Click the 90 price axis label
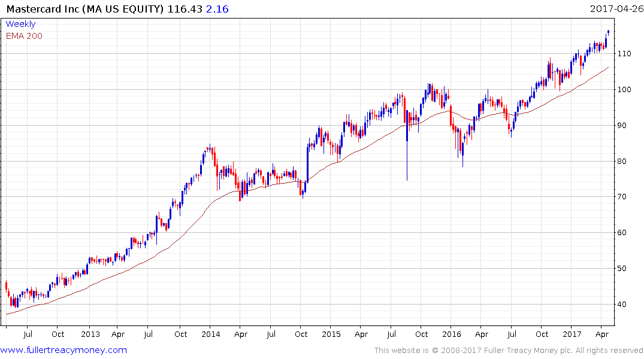 (x=622, y=126)
